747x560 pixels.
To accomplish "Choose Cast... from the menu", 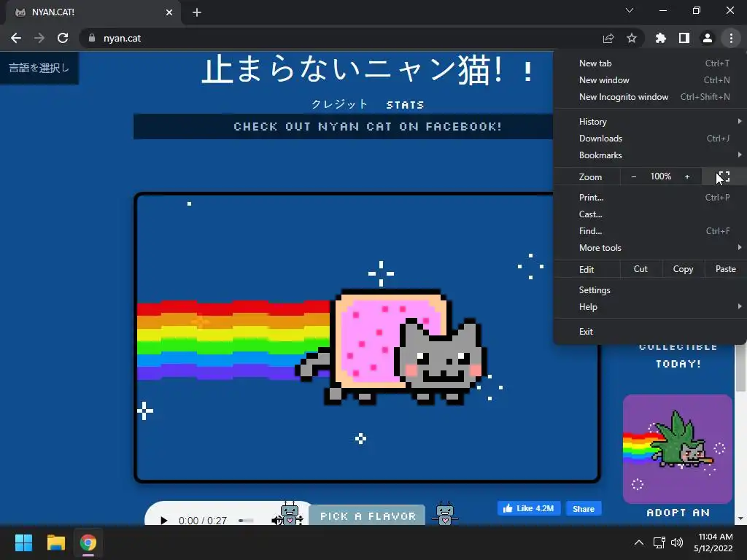I will (650, 214).
